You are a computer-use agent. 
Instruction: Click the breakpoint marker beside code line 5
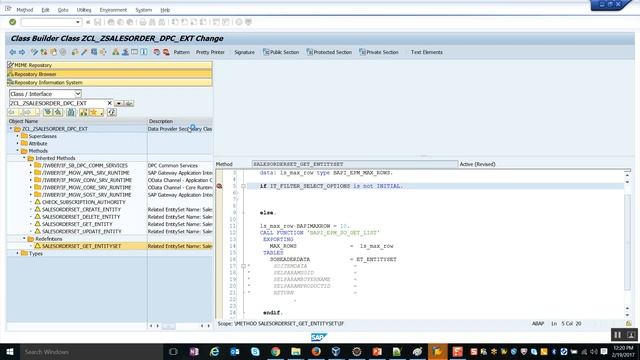(x=219, y=186)
